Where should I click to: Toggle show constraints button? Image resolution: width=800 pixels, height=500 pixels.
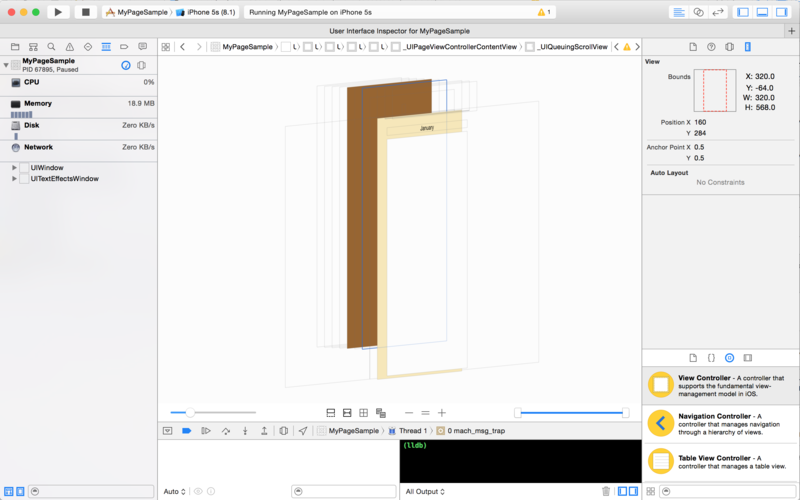click(x=347, y=413)
